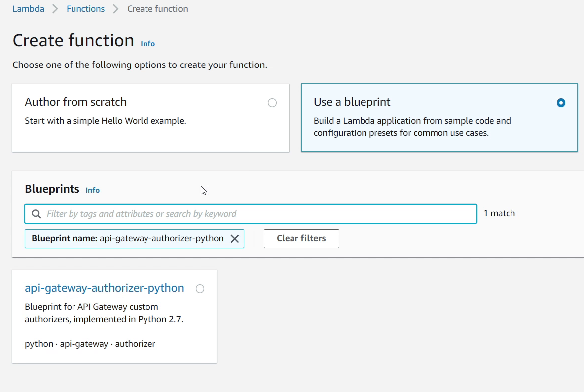Click the Create function breadcrumb entry

click(x=157, y=8)
